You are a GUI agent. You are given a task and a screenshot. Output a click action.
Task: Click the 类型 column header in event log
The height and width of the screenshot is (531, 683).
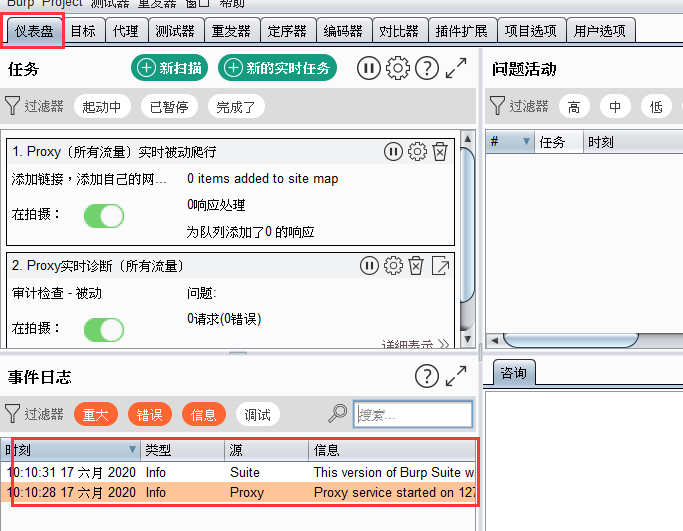tap(183, 450)
